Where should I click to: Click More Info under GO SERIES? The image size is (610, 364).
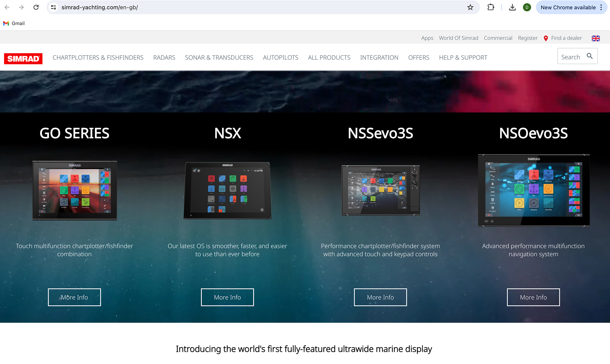point(74,297)
